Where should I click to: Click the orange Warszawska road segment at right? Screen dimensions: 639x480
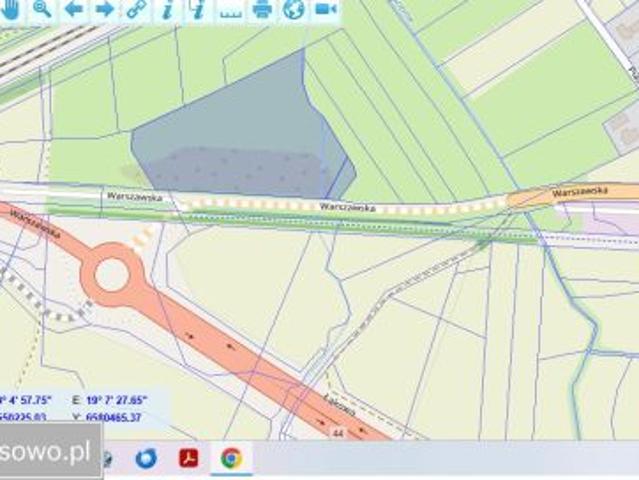[x=573, y=196]
